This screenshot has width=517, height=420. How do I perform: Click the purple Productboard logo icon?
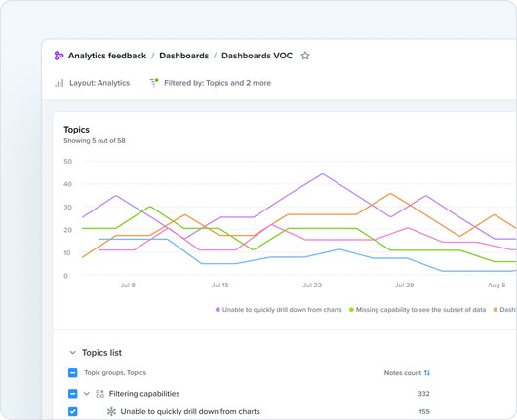click(x=59, y=56)
